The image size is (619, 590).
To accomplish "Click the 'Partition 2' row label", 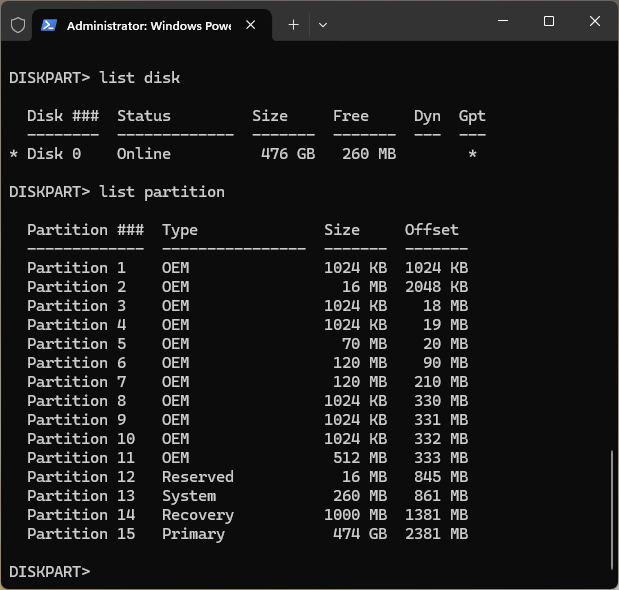I will click(x=76, y=287).
